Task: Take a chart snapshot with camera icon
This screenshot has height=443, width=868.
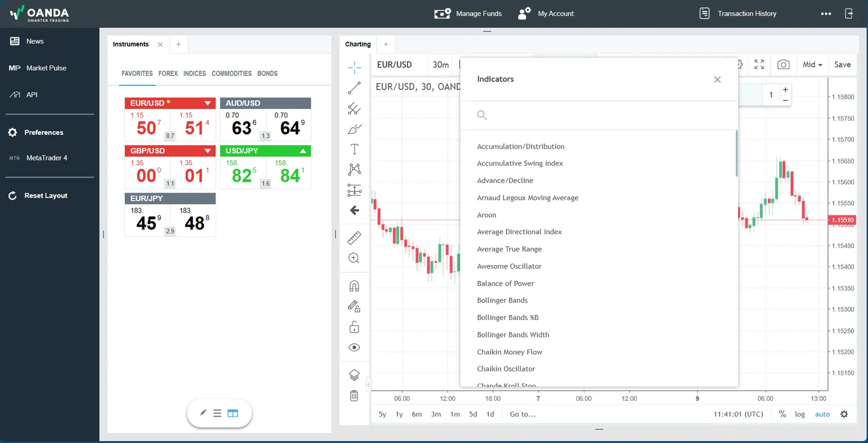Action: 783,65
